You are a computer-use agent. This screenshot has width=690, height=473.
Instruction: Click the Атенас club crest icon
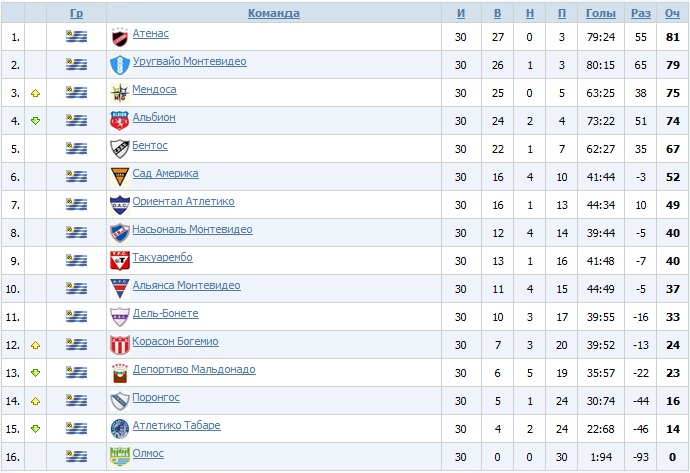(119, 37)
